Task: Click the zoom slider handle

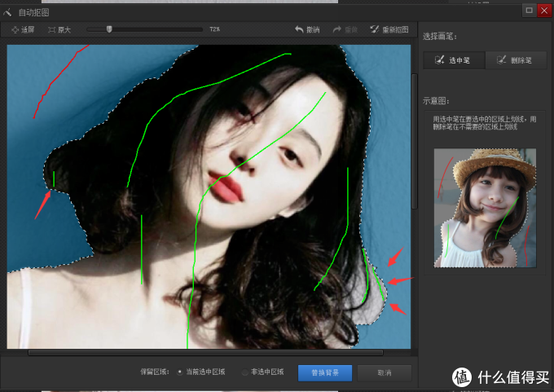Action: click(109, 29)
